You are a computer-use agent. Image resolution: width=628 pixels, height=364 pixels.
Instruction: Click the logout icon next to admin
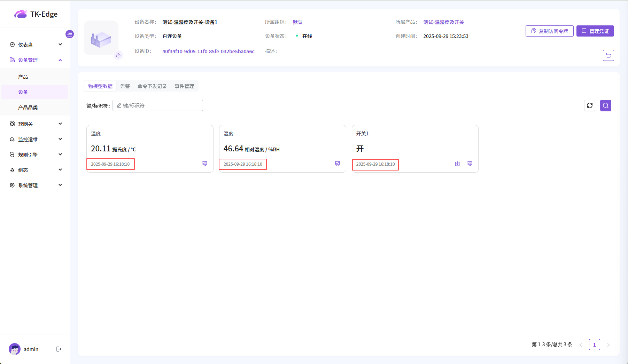click(x=59, y=349)
